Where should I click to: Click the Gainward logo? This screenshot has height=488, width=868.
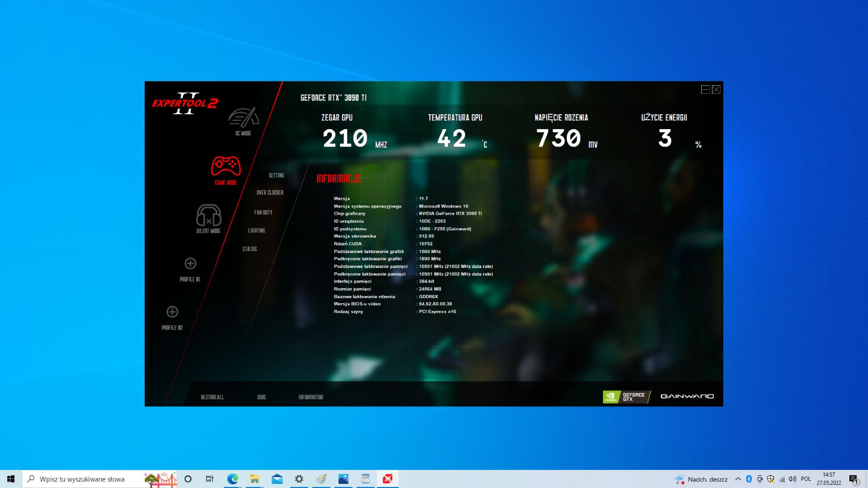tap(687, 396)
